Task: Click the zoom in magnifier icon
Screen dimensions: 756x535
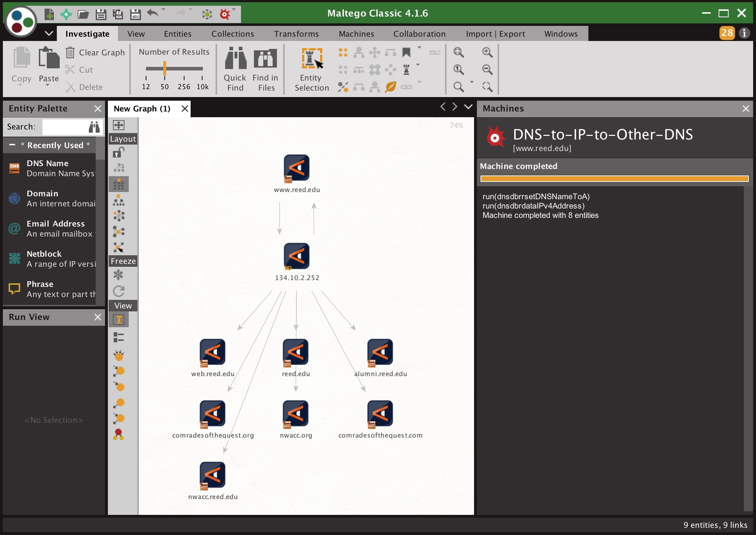Action: click(x=487, y=52)
